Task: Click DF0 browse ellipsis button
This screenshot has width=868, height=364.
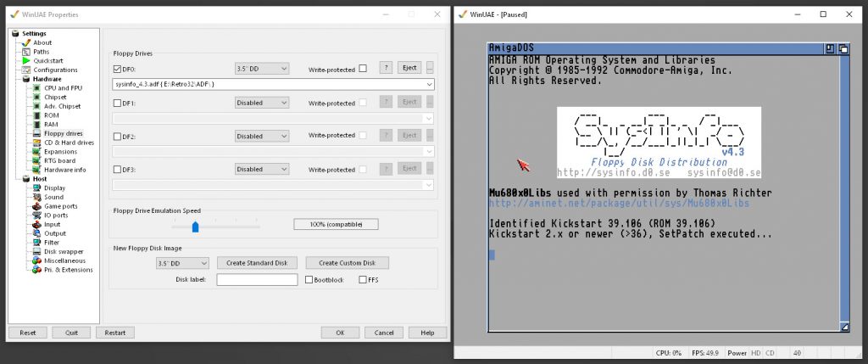Action: coord(430,68)
